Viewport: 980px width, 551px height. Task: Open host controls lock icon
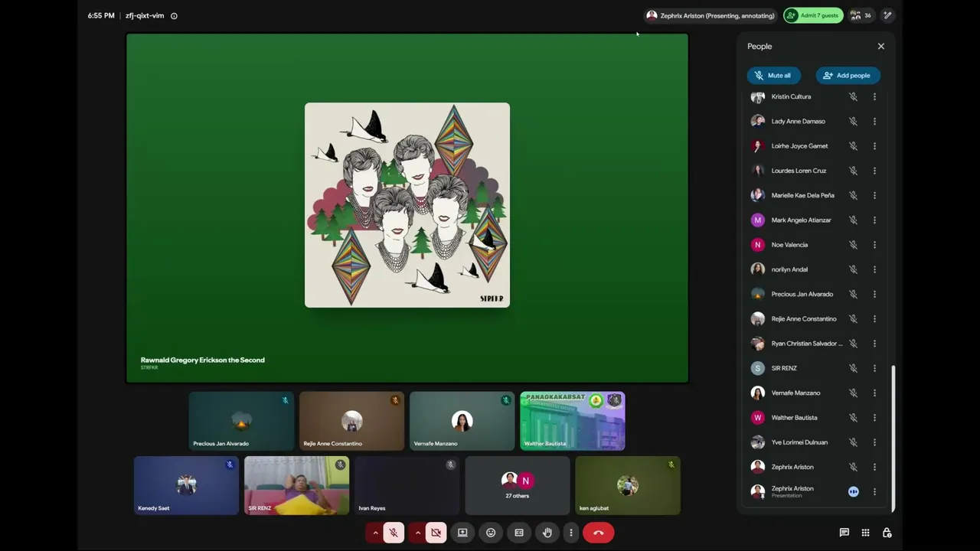pyautogui.click(x=887, y=533)
